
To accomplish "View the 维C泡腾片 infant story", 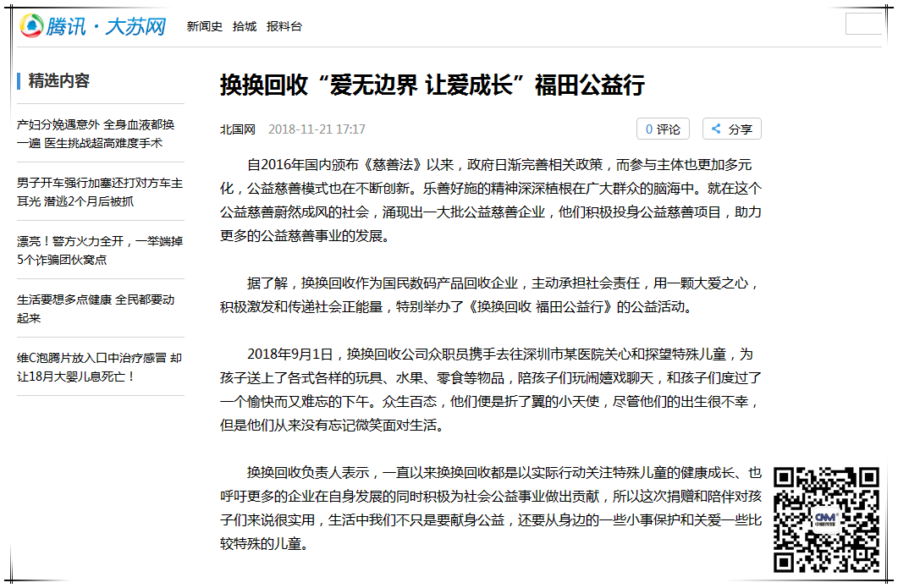I will (x=99, y=367).
